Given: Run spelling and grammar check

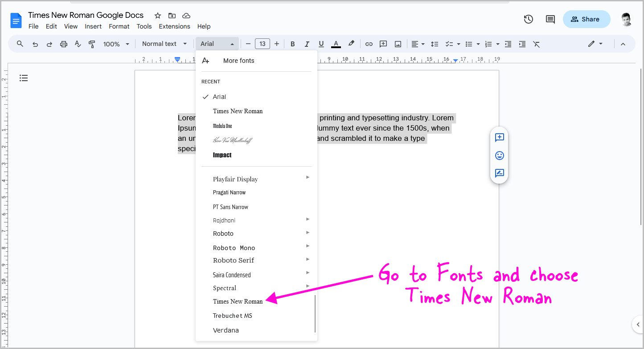Looking at the screenshot, I should coord(78,44).
